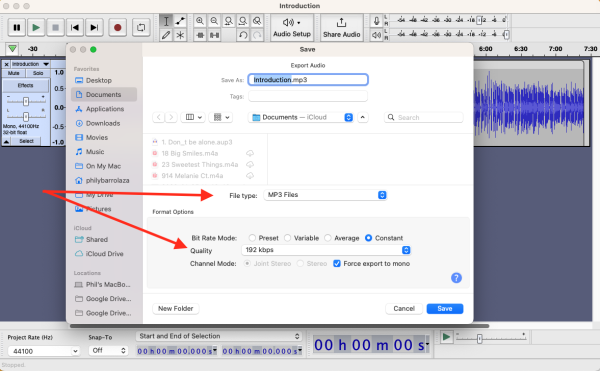Click the track gain slider
Viewport: 600px width, 371px height.
point(26,101)
